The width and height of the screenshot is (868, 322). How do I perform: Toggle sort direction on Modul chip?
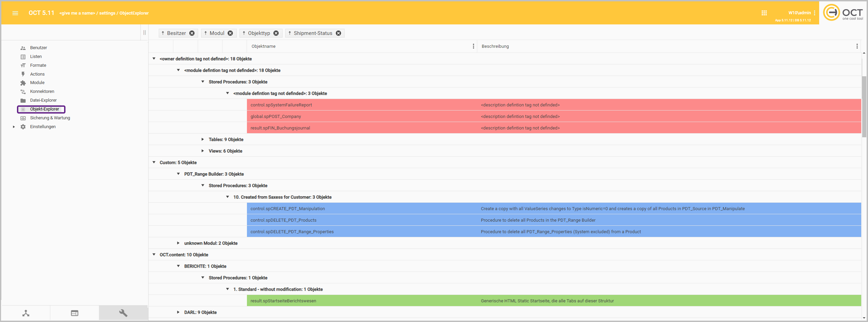(206, 33)
